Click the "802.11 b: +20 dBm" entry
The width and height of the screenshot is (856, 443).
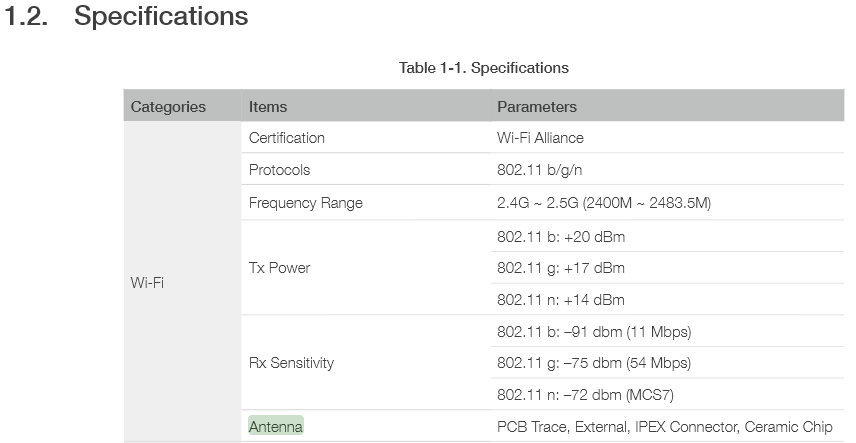[x=561, y=237]
